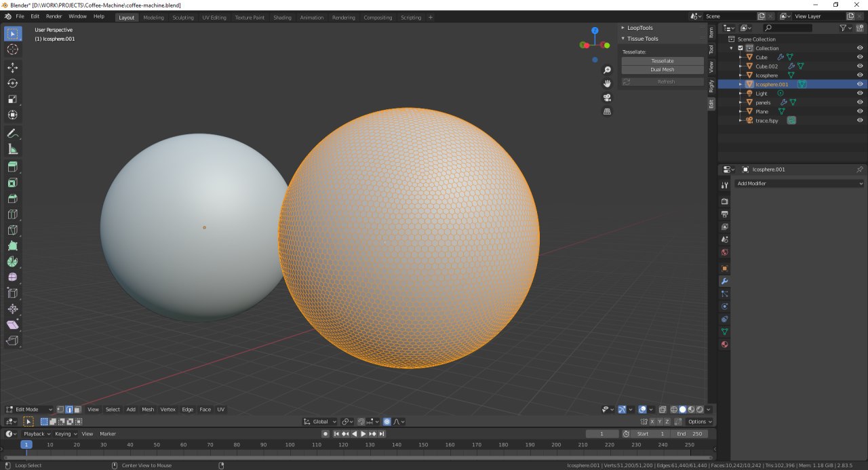This screenshot has height=470, width=868.
Task: Click the camera view icon in viewport
Action: 607,98
